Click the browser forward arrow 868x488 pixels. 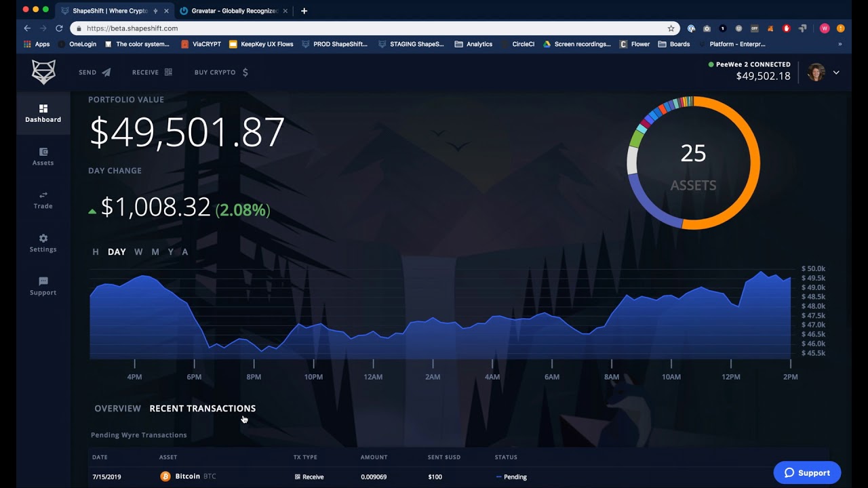[43, 28]
